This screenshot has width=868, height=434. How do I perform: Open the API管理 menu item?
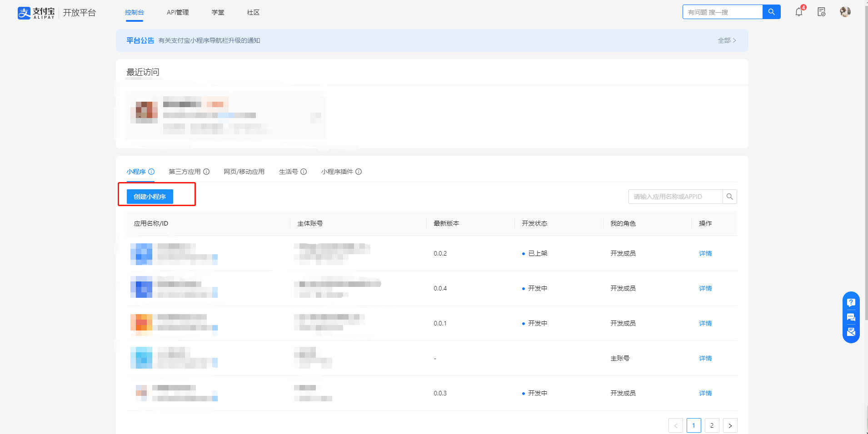click(178, 12)
